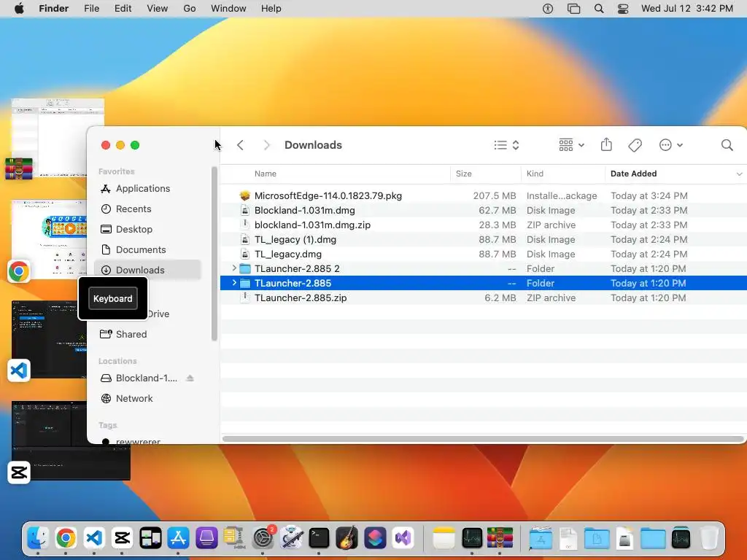747x560 pixels.
Task: Click the Keyboard tooltip button
Action: [113, 298]
